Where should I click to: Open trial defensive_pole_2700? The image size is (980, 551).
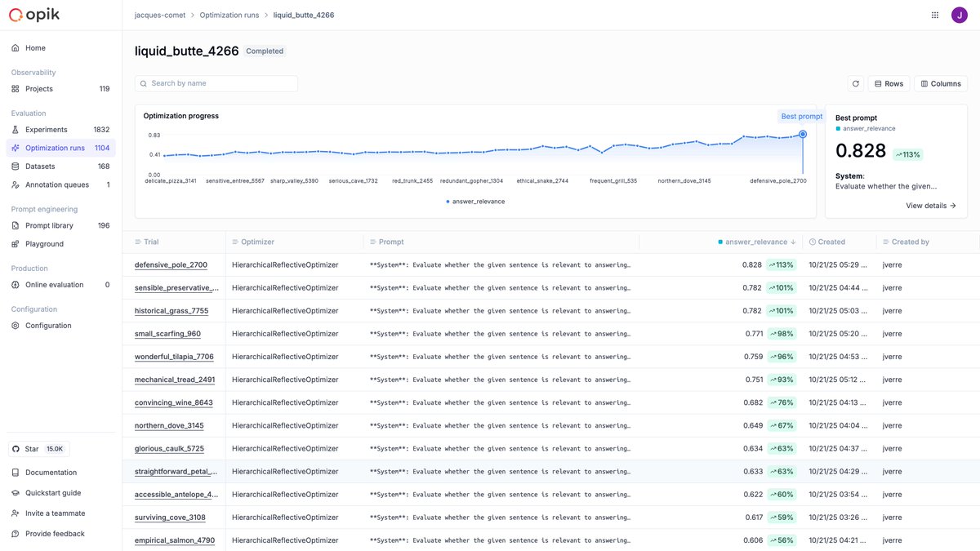(171, 265)
